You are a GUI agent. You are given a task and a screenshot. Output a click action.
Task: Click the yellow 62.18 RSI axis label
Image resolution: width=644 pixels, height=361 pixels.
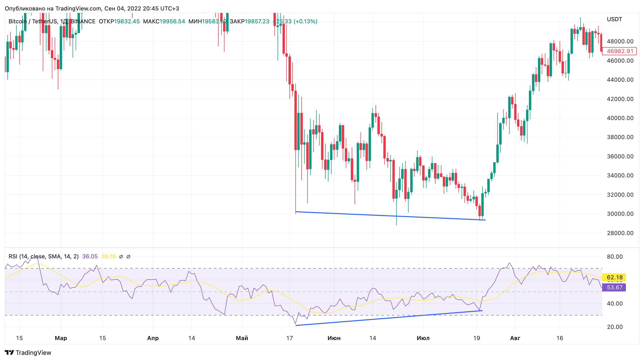click(x=614, y=277)
